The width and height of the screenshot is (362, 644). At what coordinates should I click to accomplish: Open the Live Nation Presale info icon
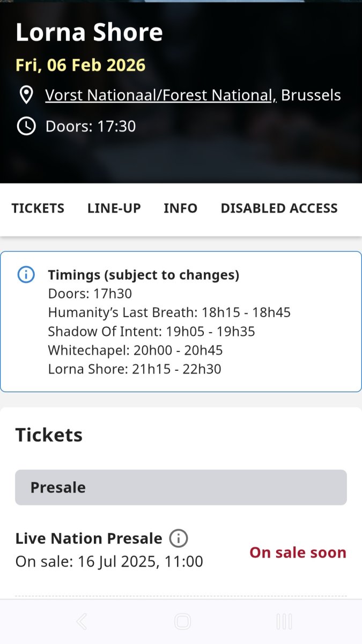click(x=179, y=538)
